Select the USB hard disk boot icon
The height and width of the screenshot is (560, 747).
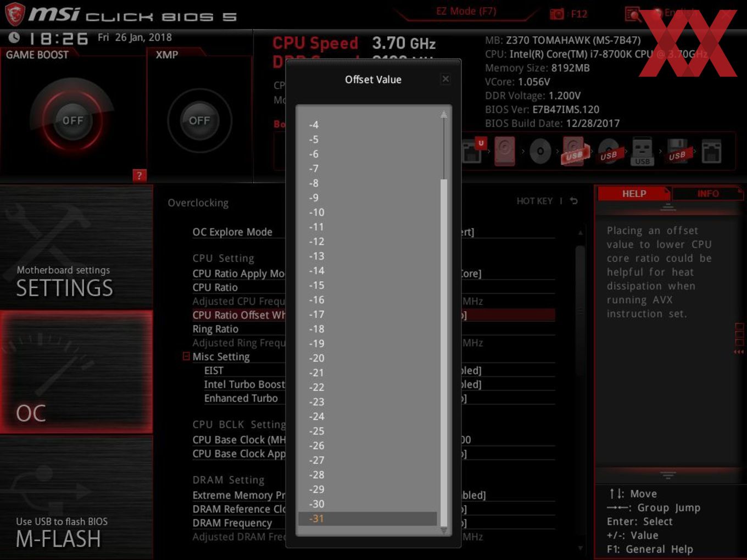pyautogui.click(x=575, y=151)
